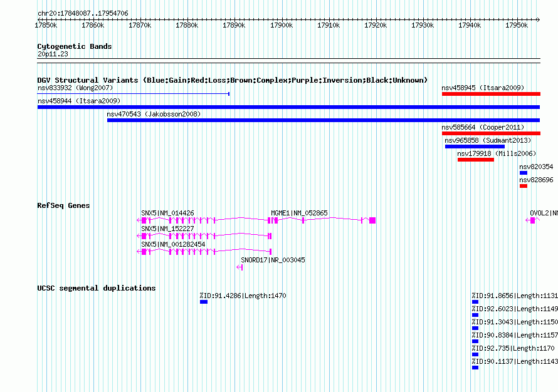Select the segmental duplication block under %ID:91.4286

(204, 302)
